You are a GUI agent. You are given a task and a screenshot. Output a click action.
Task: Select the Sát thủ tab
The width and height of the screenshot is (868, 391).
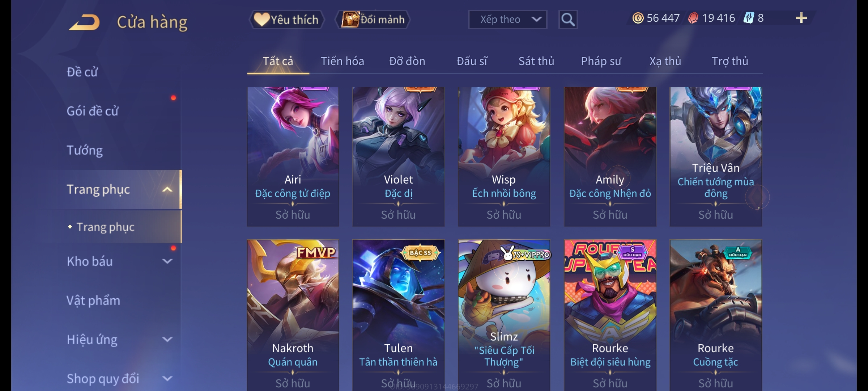(x=536, y=61)
